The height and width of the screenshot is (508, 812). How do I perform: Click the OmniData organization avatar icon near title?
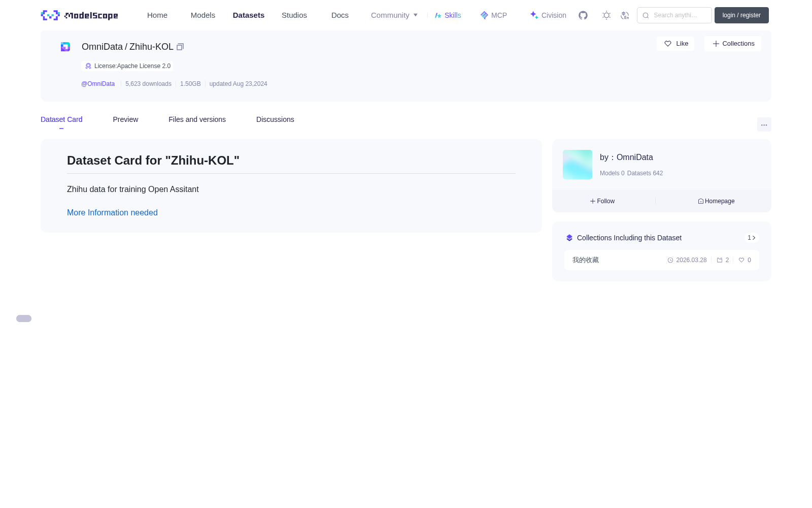(x=65, y=47)
